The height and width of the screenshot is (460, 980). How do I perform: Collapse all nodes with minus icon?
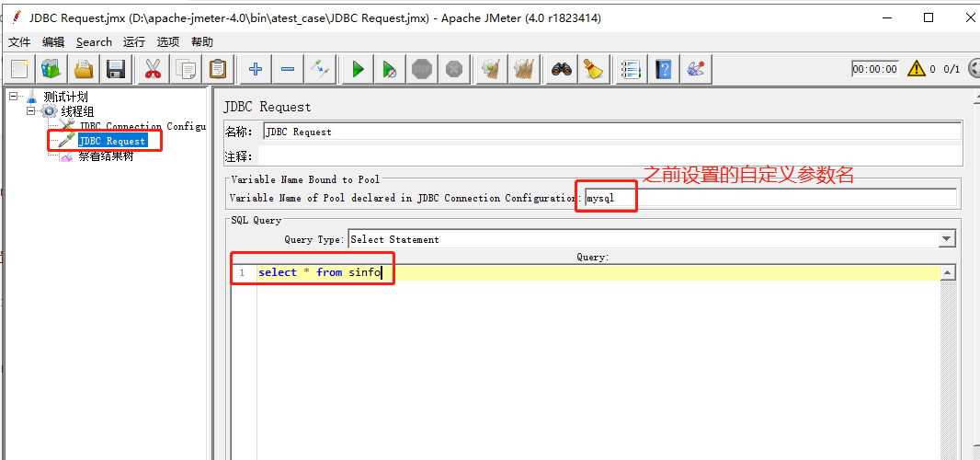(288, 69)
